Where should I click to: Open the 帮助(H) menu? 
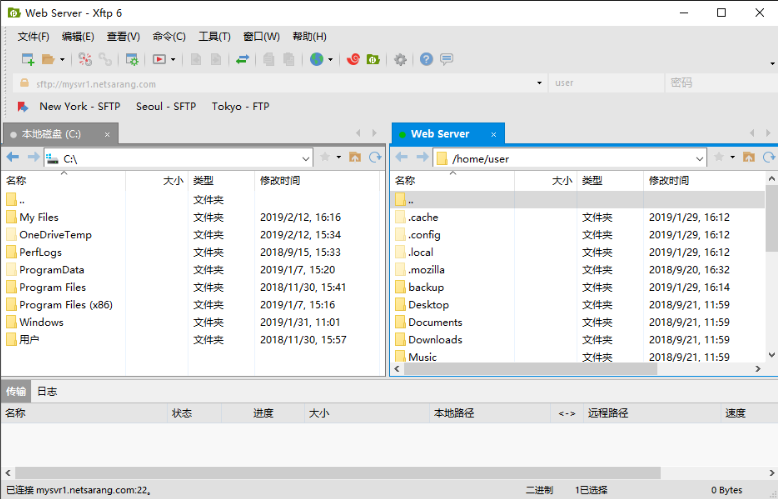(309, 37)
